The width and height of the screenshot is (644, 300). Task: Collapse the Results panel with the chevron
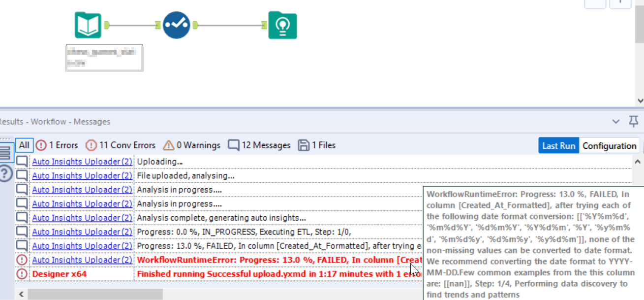pos(616,121)
